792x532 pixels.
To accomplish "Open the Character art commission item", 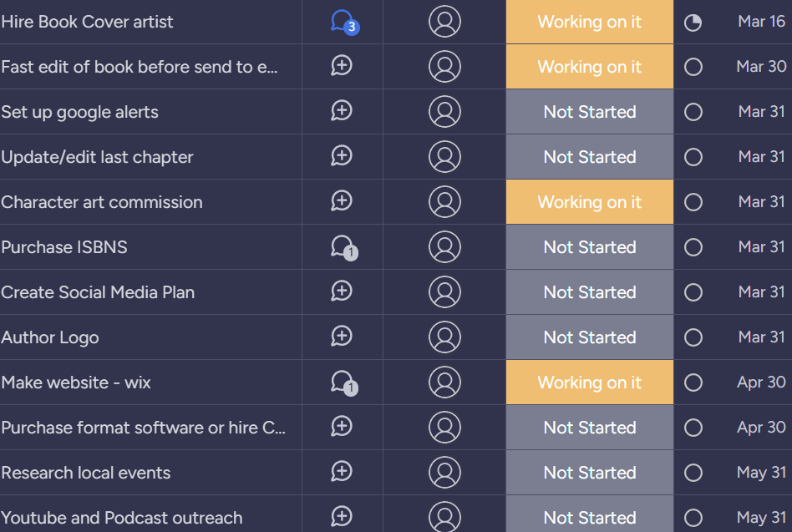I will click(102, 202).
